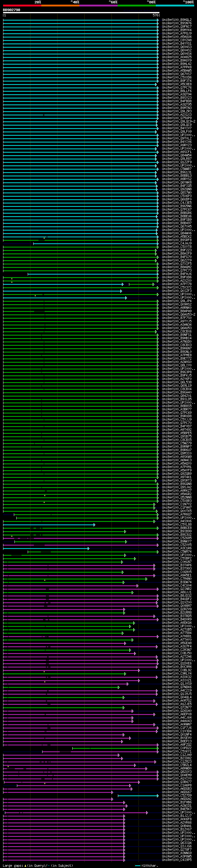Select hit UniRef100_Q82UY3
The width and height of the screenshot is (197, 868).
177,772
